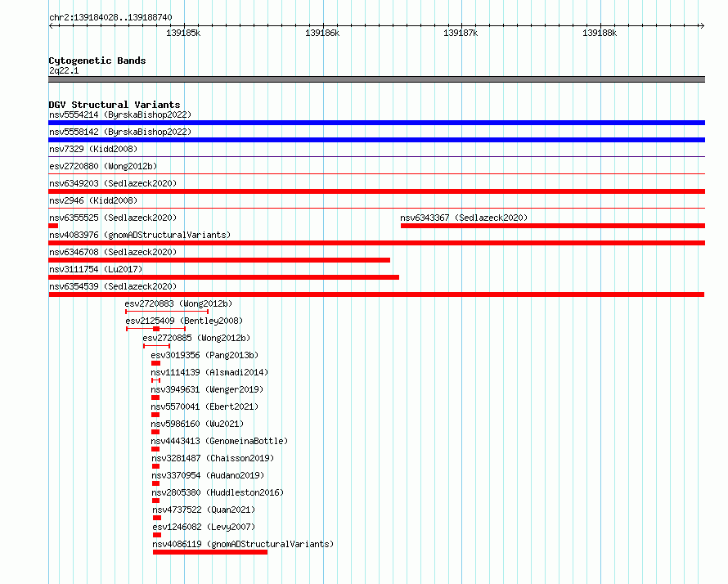Select the nsv5558142 (ByrskaBishop2022) variant label
The height and width of the screenshot is (584, 728).
(x=120, y=132)
